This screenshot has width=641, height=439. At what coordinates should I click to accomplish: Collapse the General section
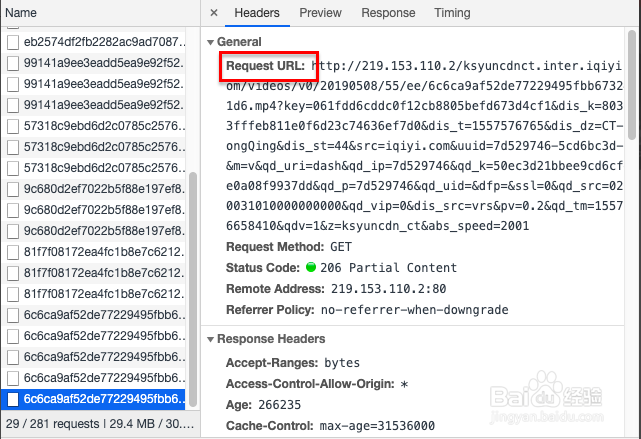pyautogui.click(x=211, y=42)
